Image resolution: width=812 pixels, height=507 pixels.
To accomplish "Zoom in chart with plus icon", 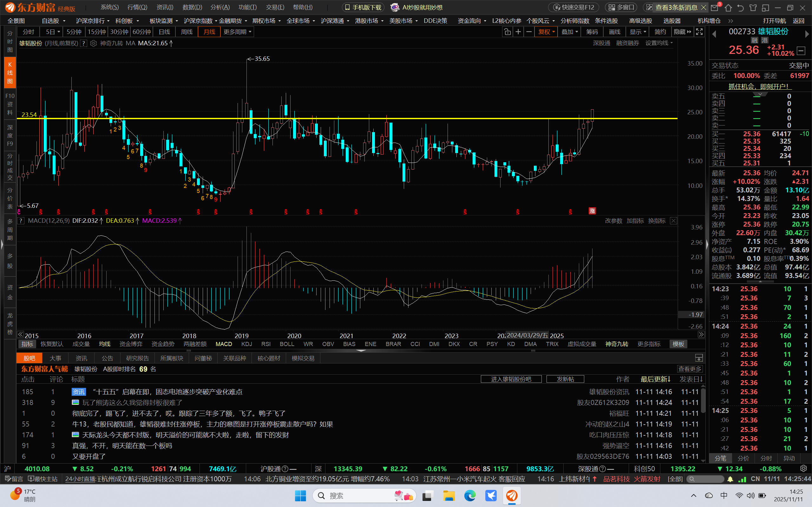I will coord(518,32).
